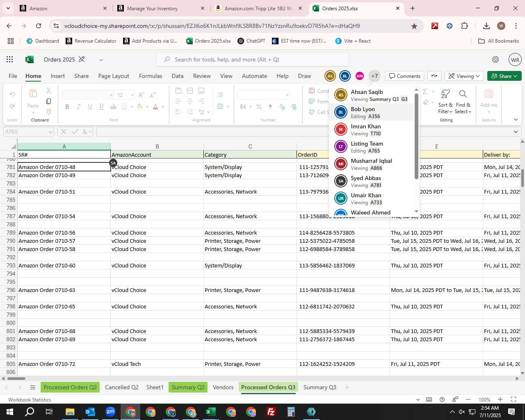Open Revenue Calculator bookmark
The image size is (525, 420).
click(x=91, y=41)
